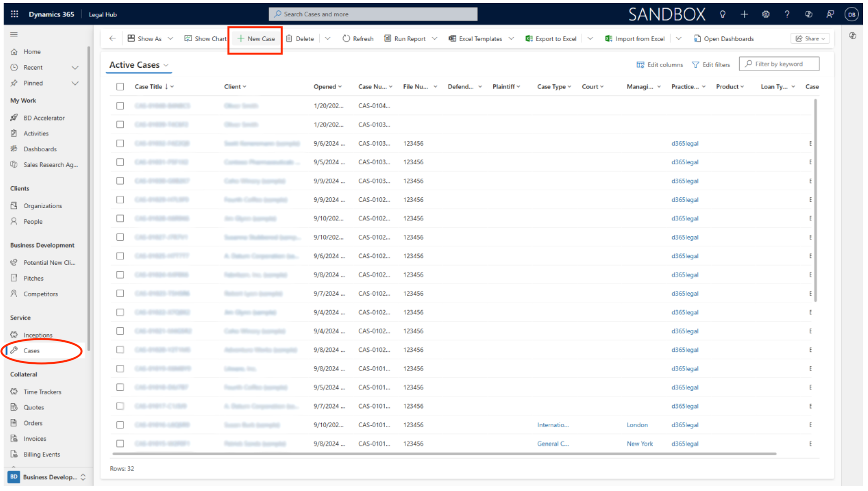
Task: Check the last visible row checkbox
Action: pos(120,443)
